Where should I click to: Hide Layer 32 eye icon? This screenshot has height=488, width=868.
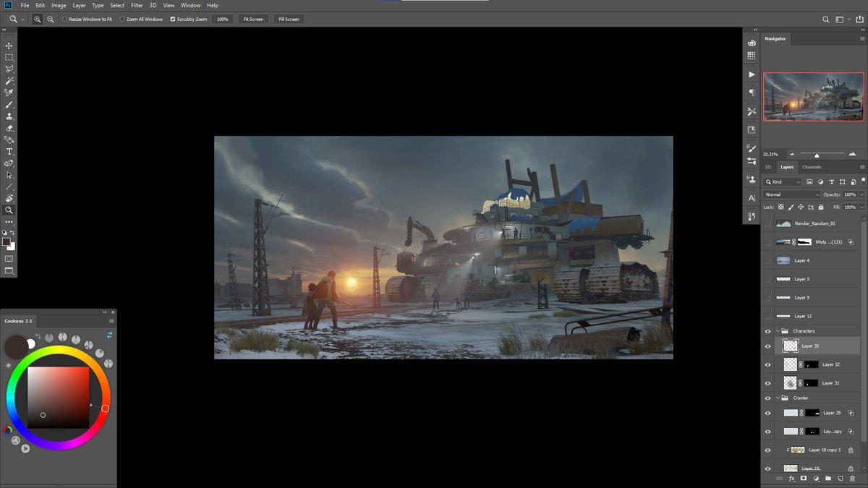click(768, 364)
